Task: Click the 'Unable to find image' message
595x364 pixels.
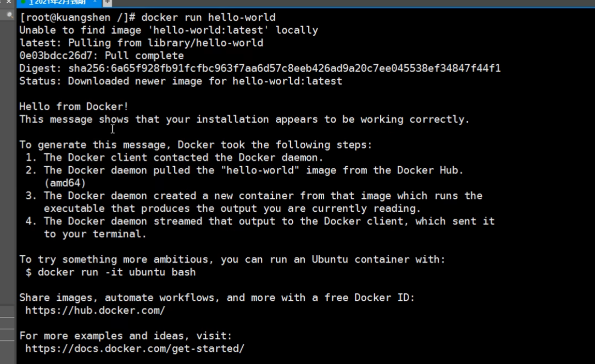Action: (x=169, y=30)
